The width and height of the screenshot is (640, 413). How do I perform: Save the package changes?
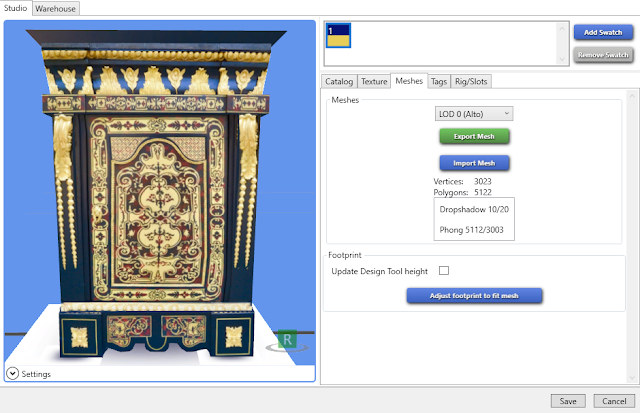(x=568, y=401)
